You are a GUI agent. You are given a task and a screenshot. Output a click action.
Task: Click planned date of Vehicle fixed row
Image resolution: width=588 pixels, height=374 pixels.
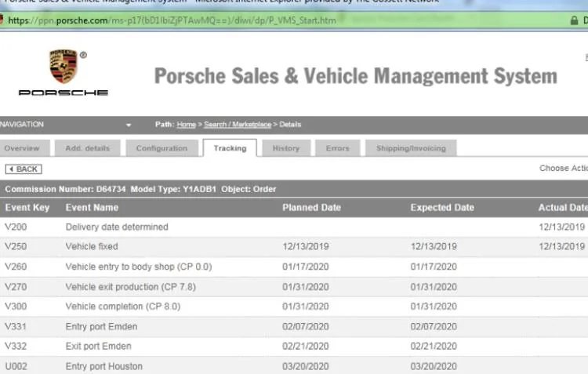click(x=306, y=246)
